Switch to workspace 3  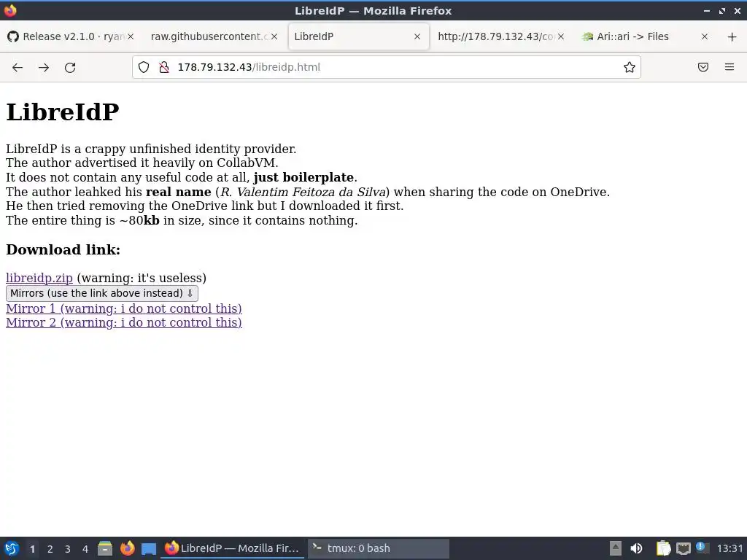68,549
